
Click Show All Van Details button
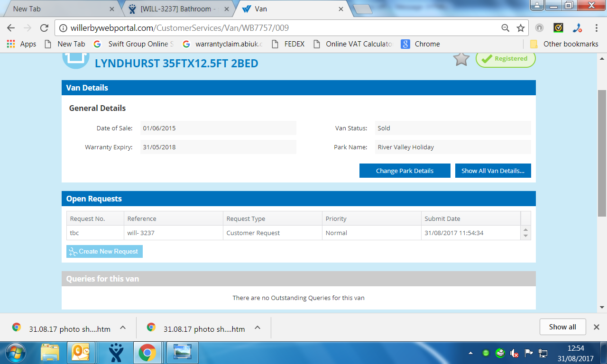[x=493, y=171]
